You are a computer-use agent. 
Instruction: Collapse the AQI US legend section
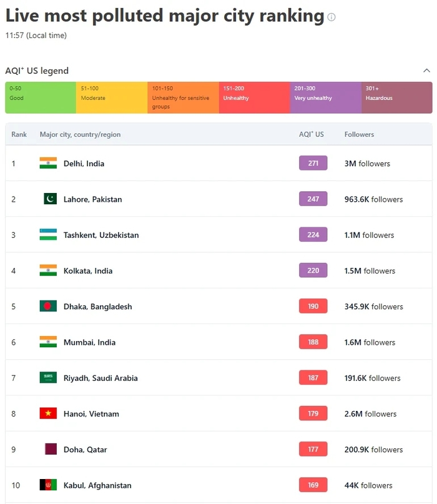click(426, 71)
